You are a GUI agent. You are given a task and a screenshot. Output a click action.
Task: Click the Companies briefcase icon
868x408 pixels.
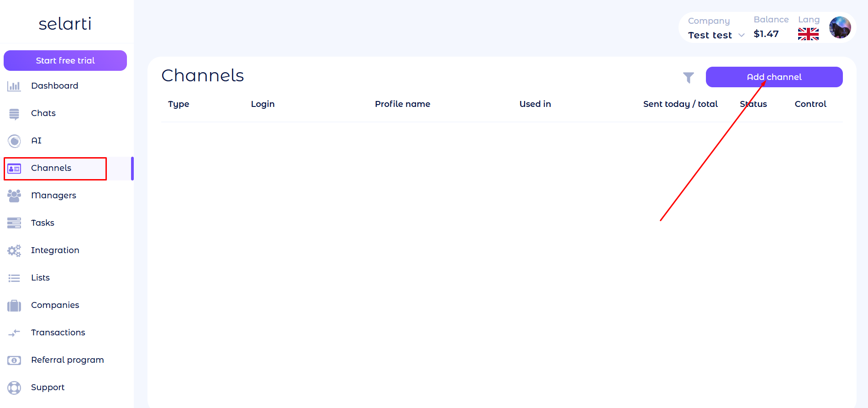14,306
